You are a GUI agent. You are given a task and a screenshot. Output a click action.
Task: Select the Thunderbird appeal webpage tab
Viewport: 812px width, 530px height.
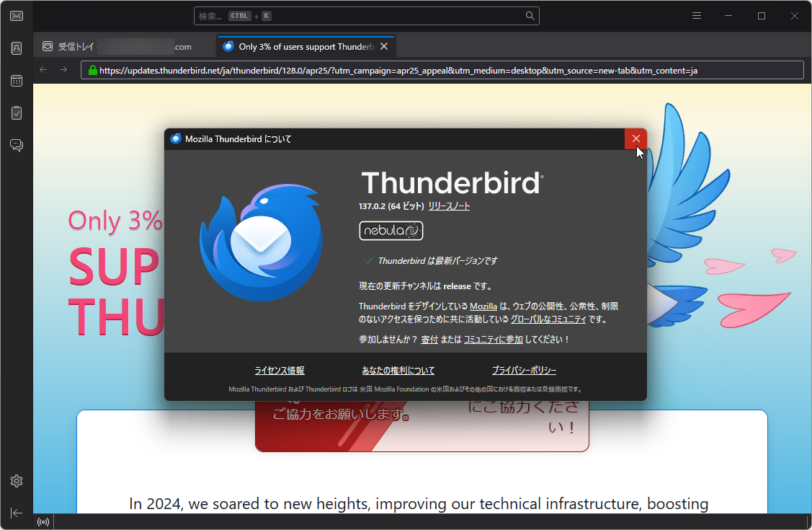coord(303,45)
